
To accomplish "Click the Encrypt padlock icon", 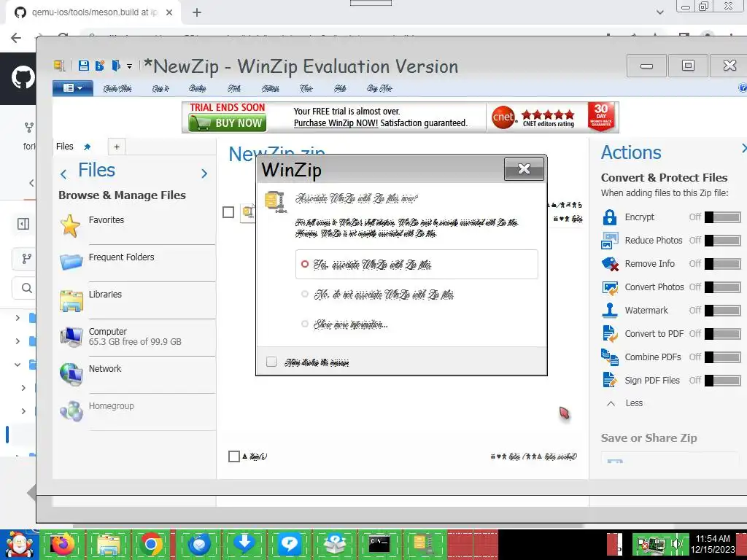I will pyautogui.click(x=610, y=217).
